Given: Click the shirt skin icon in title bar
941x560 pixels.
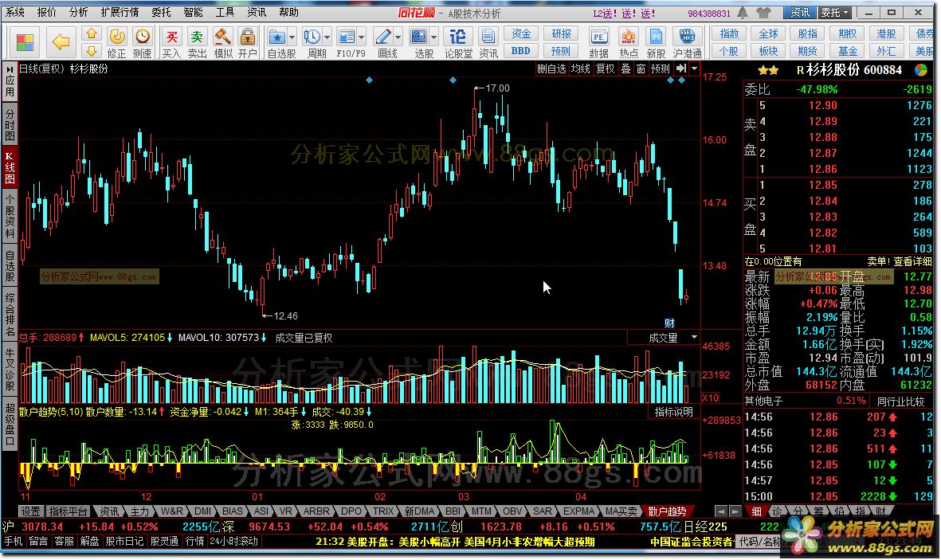Looking at the screenshot, I should click(763, 12).
